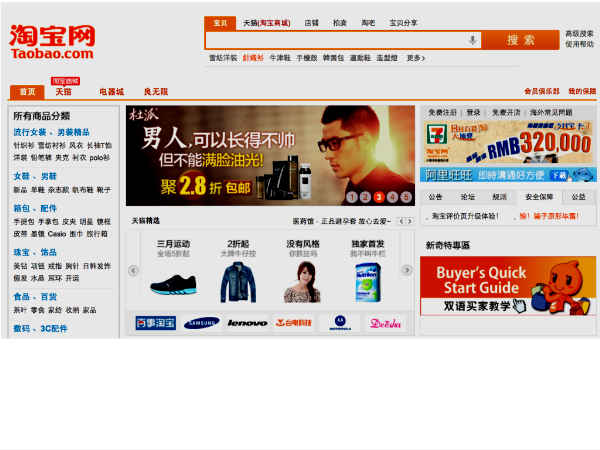Open the 电器城 navigation tab

[x=111, y=92]
